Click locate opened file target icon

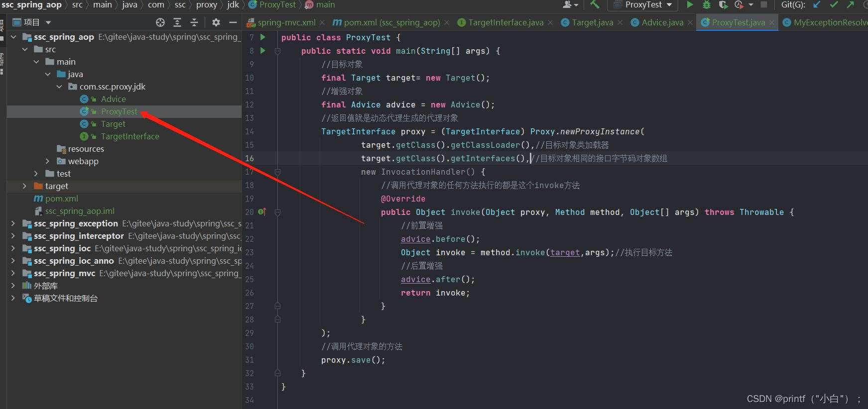click(160, 22)
